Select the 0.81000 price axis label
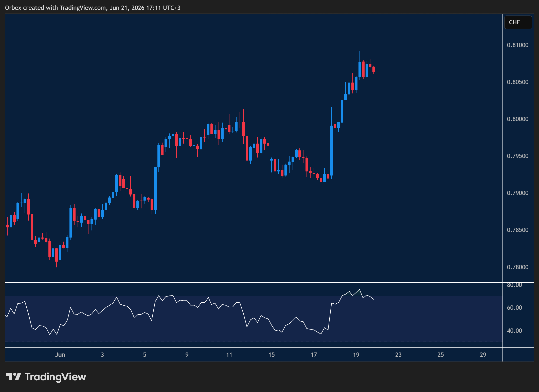 point(517,45)
